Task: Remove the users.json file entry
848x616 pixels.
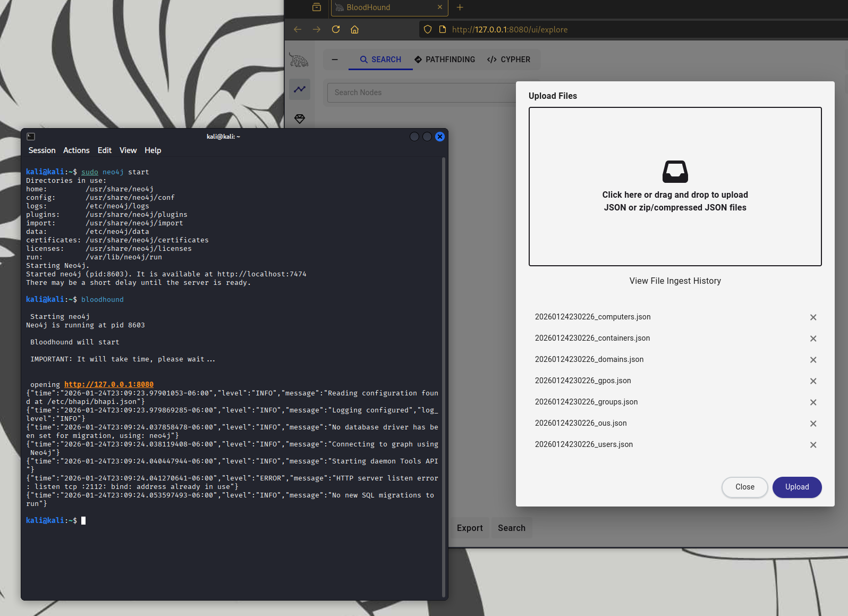Action: point(813,445)
